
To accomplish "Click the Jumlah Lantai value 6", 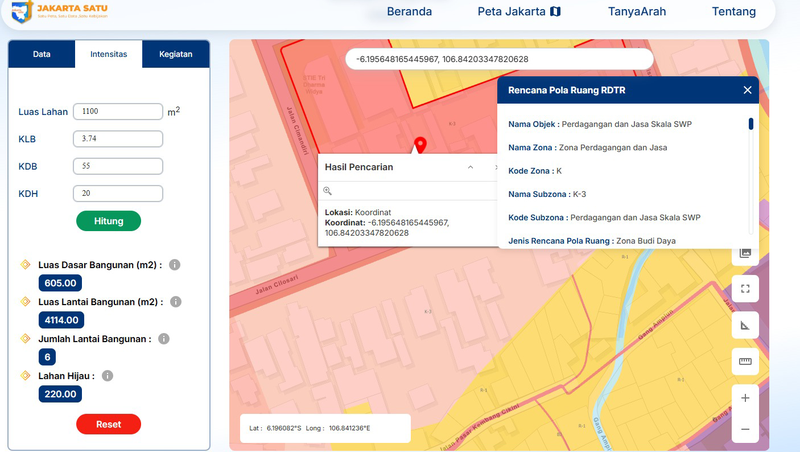I will pyautogui.click(x=47, y=357).
